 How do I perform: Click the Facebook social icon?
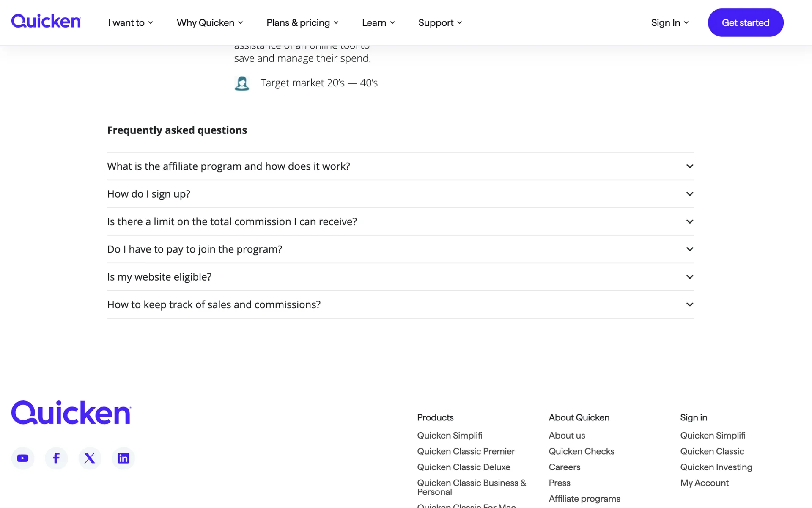[56, 458]
